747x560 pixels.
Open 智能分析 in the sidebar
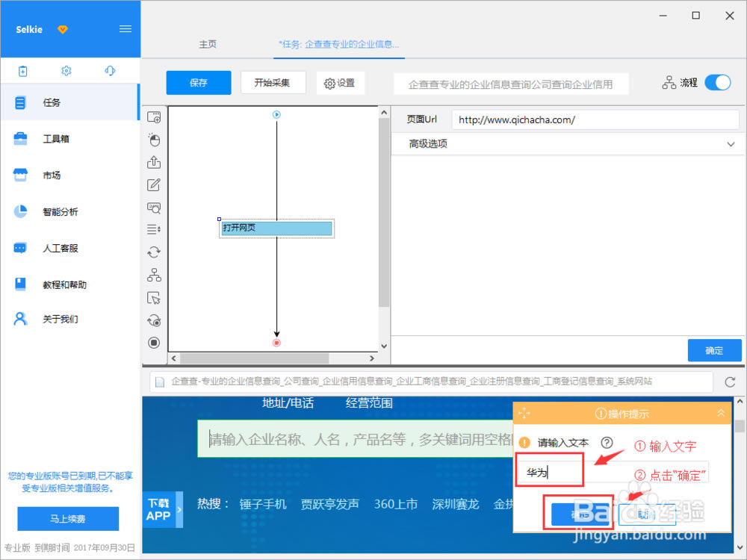pyautogui.click(x=69, y=211)
